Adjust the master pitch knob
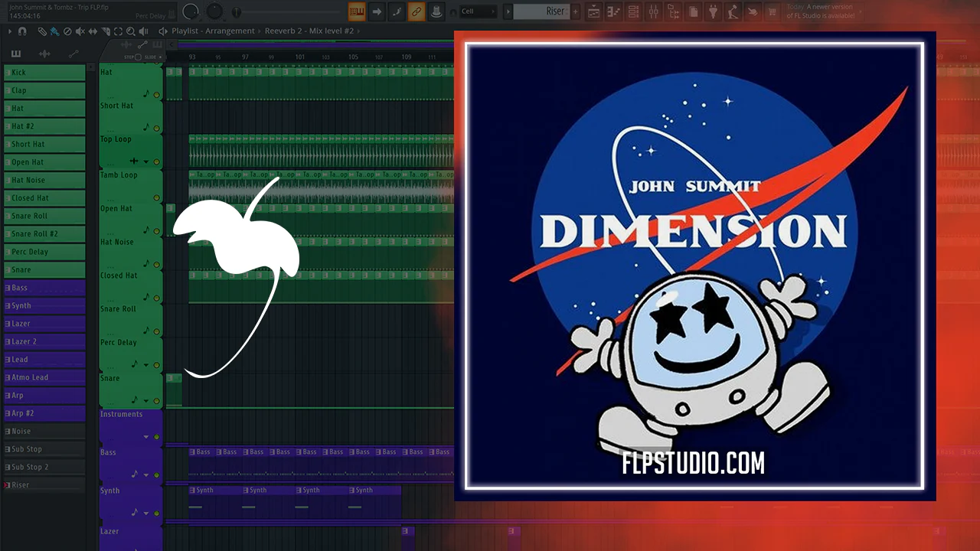This screenshot has width=980, height=551. [x=215, y=11]
